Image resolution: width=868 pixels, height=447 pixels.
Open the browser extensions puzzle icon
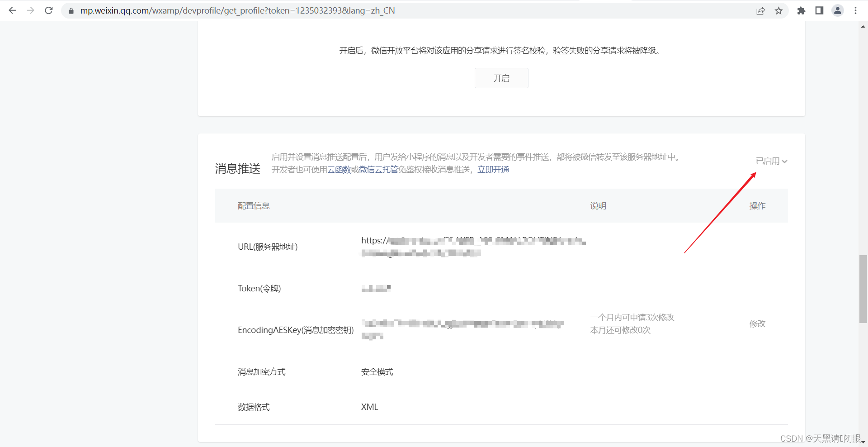point(801,10)
